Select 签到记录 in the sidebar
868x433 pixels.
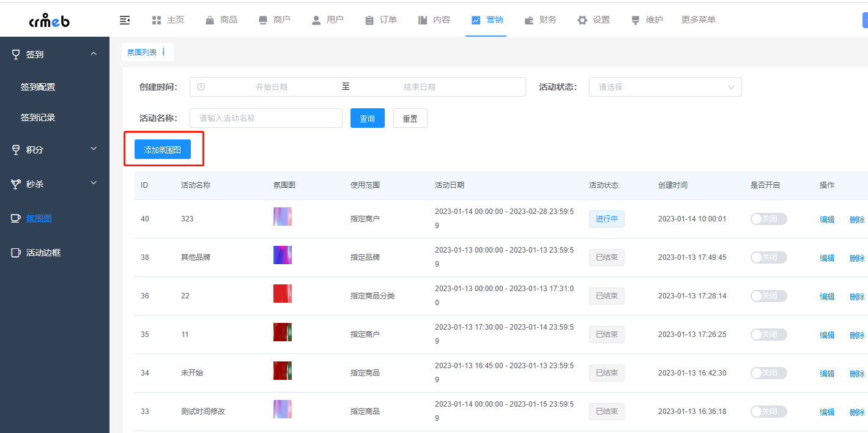pos(38,117)
